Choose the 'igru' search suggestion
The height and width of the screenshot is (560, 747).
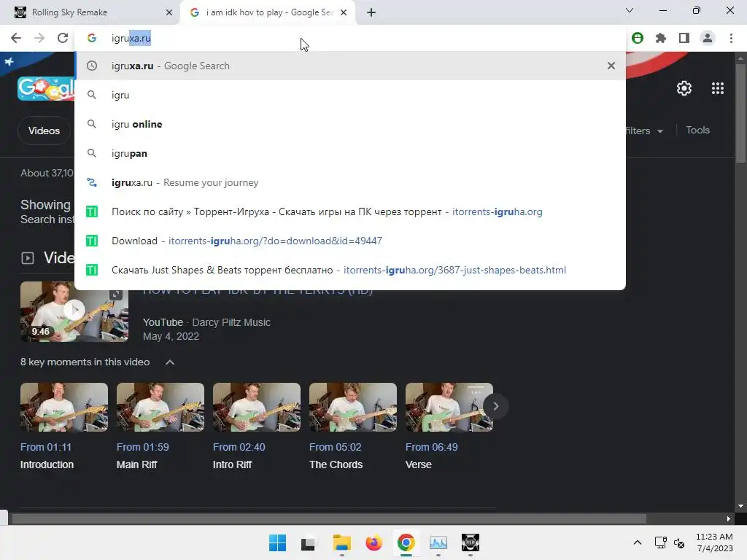tap(350, 95)
